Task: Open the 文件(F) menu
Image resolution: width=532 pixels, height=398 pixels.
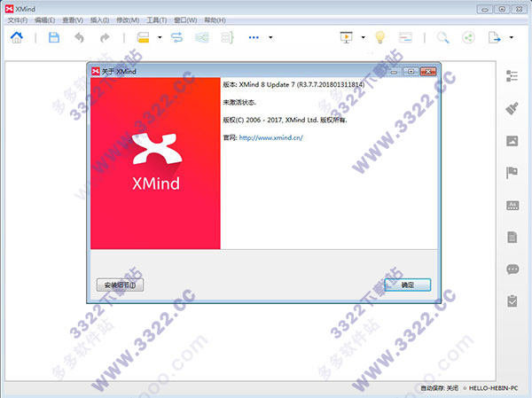Action: click(x=18, y=20)
